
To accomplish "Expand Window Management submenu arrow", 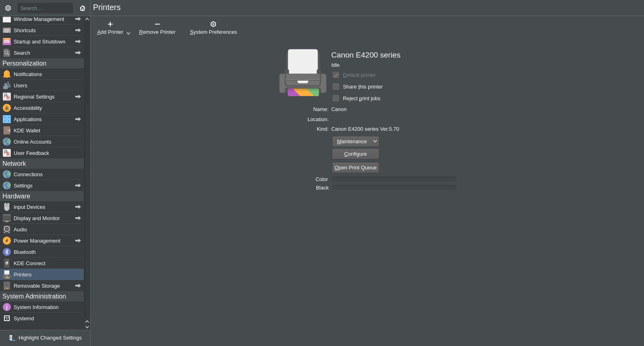I will 78,19.
